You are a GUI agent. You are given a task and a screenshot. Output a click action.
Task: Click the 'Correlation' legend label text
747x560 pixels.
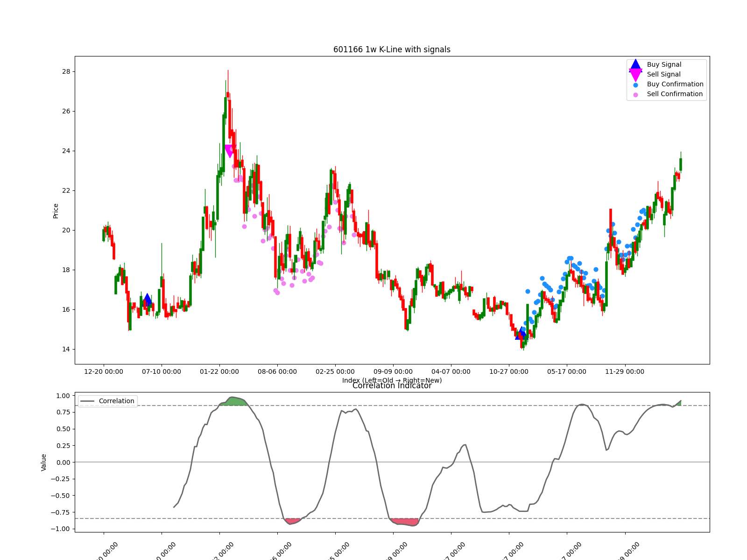[x=116, y=401]
